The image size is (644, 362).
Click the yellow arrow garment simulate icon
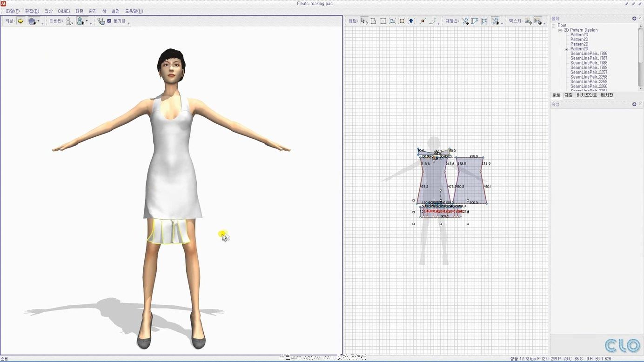click(20, 21)
